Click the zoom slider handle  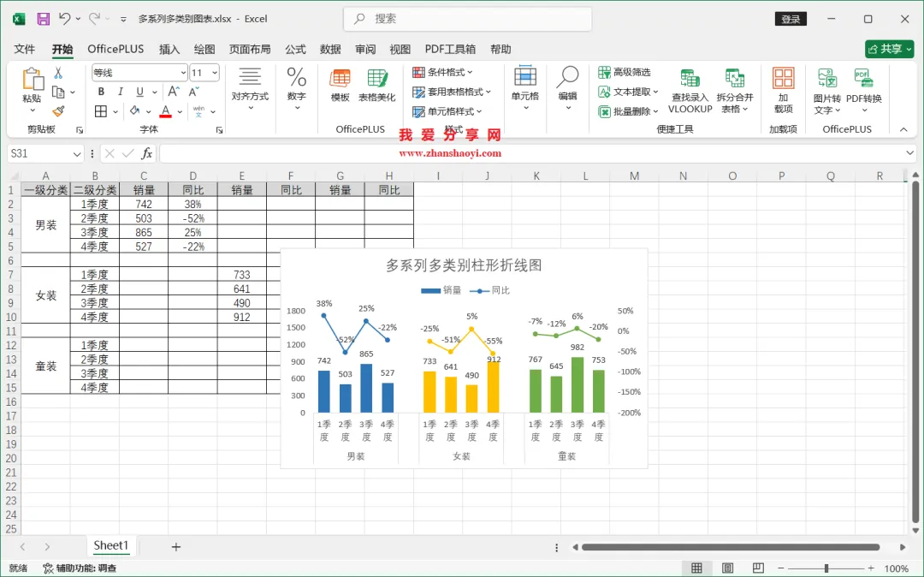point(826,568)
